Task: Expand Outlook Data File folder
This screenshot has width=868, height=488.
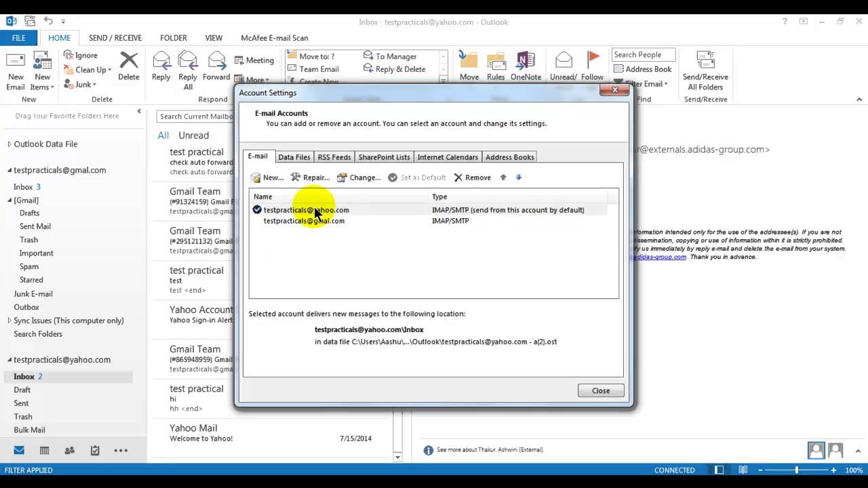Action: tap(9, 144)
